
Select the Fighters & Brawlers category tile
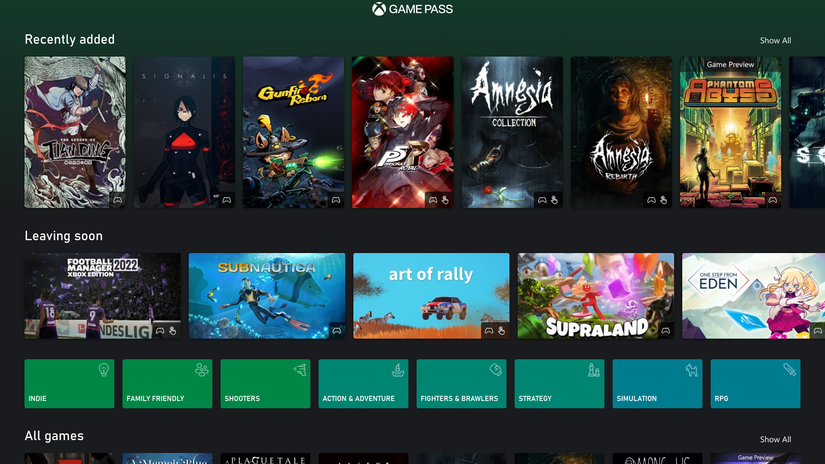coord(461,384)
